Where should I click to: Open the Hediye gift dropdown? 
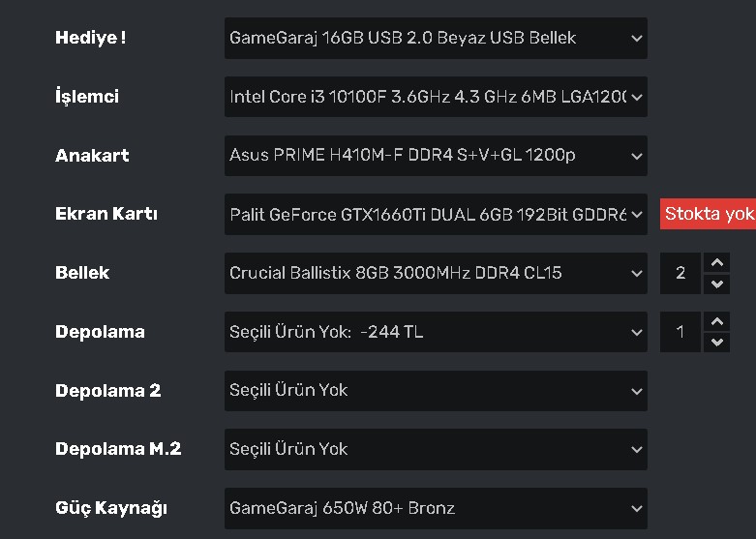tap(436, 39)
